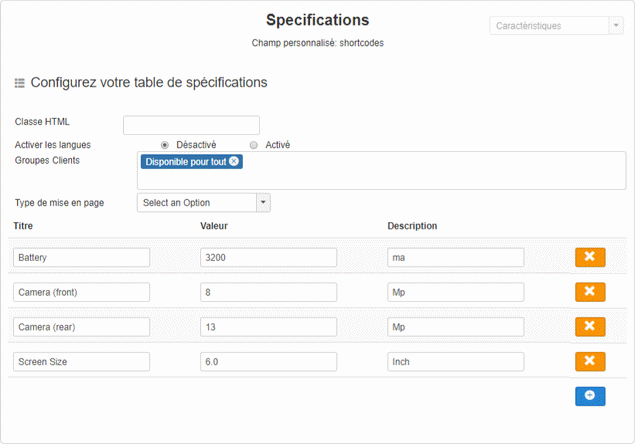Click the layout dropdown arrow
635x444 pixels.
[263, 203]
